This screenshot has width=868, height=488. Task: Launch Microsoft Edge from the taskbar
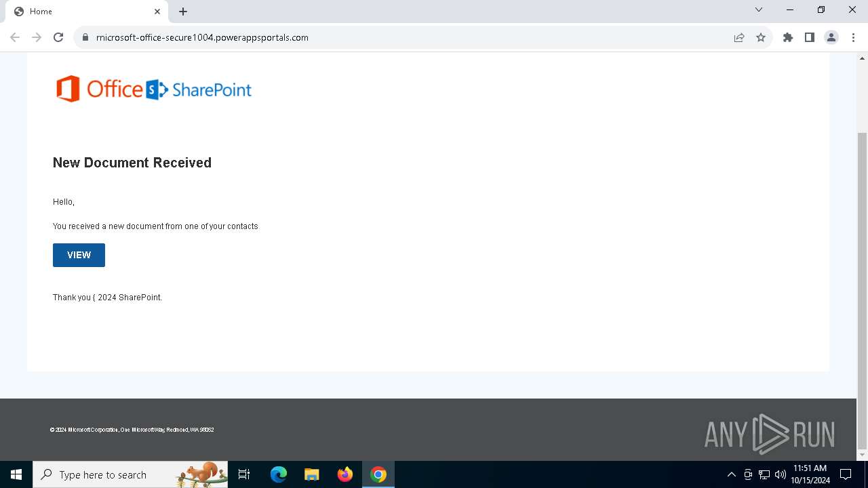tap(279, 474)
